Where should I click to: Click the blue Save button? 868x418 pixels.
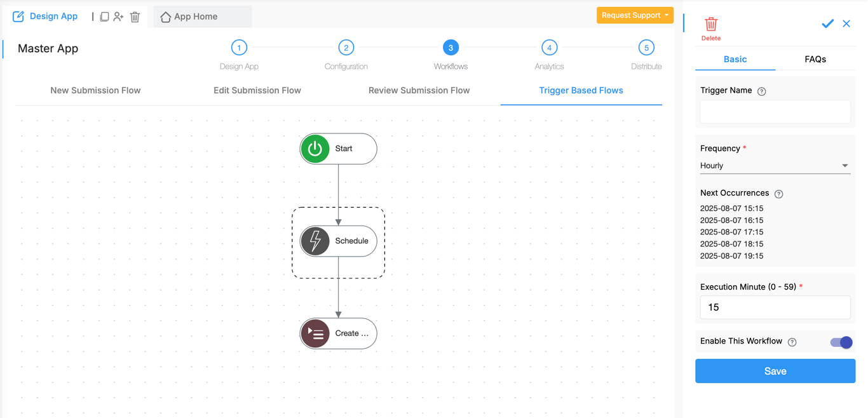775,371
